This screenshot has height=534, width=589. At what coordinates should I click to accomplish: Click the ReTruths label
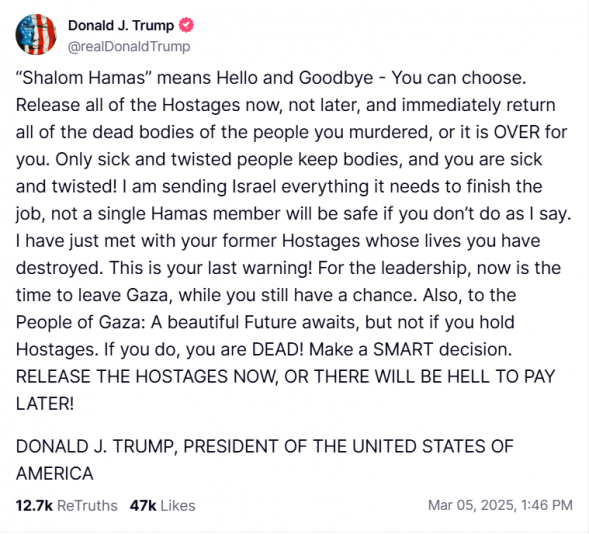click(x=87, y=505)
